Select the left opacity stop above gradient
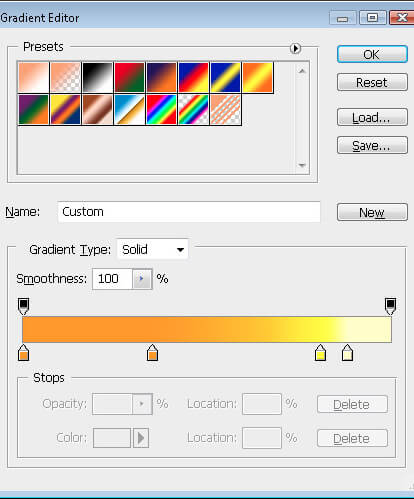The image size is (414, 499). pos(23,306)
